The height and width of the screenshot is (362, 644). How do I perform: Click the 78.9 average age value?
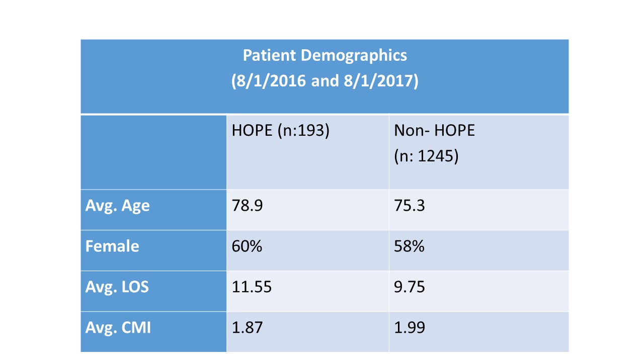click(x=247, y=206)
